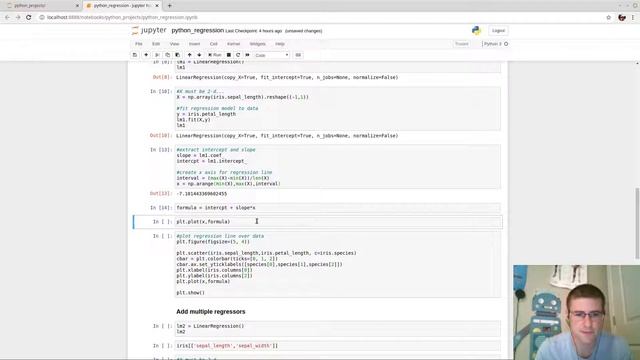Select the Out[10] LinearRegression output text

tap(287, 136)
